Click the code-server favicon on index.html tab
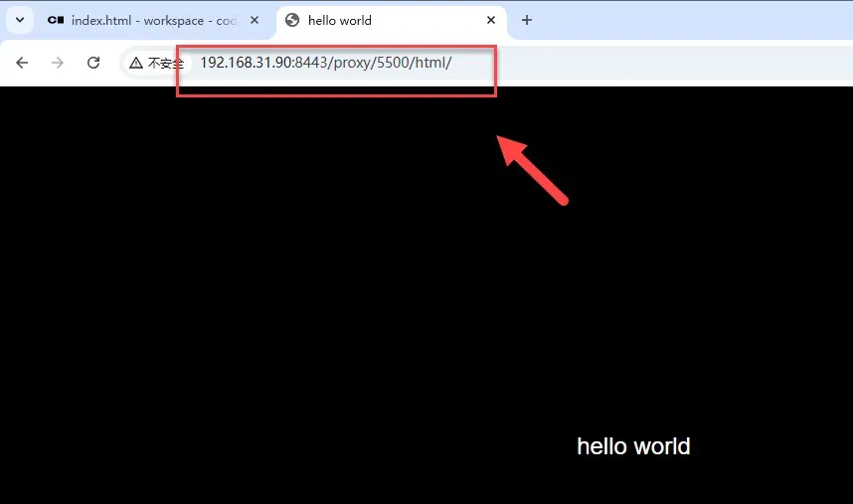 pyautogui.click(x=56, y=20)
